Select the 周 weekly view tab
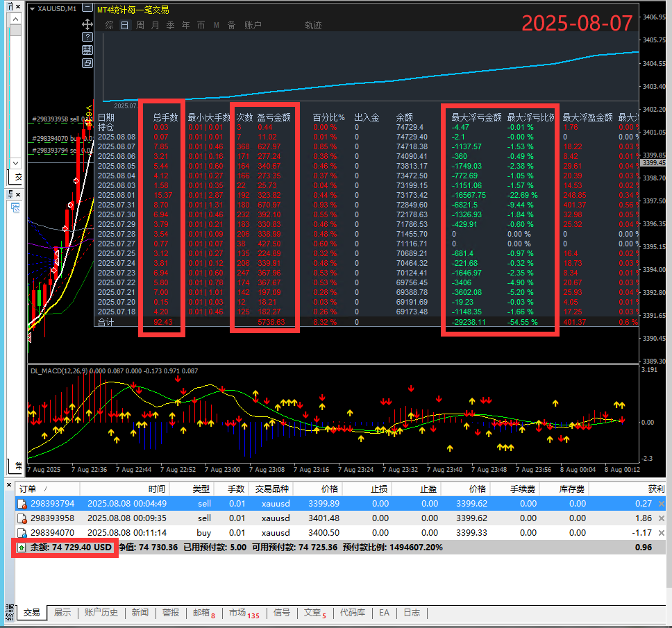 [x=140, y=25]
